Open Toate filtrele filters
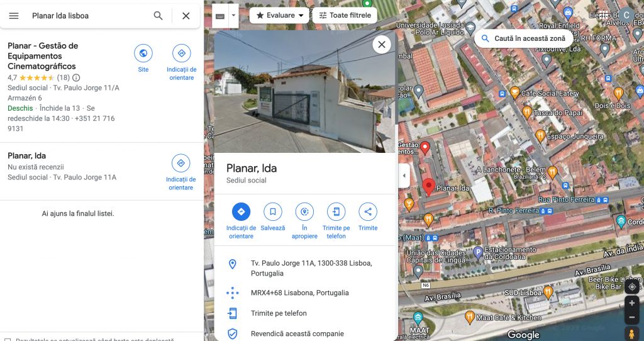 tap(345, 16)
